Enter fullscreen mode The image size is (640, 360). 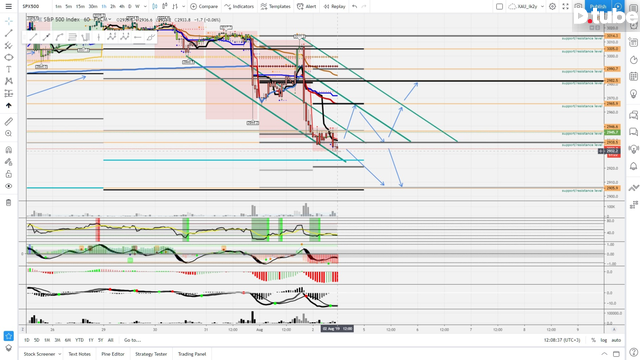[x=565, y=7]
